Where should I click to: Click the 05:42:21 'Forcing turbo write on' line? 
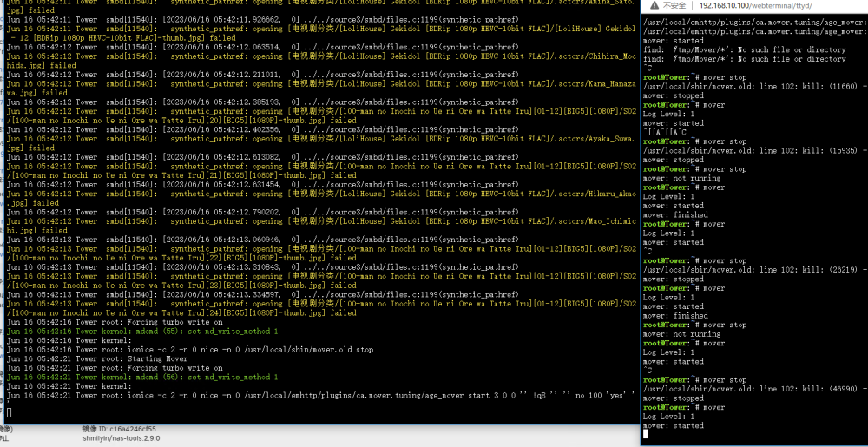(x=115, y=368)
